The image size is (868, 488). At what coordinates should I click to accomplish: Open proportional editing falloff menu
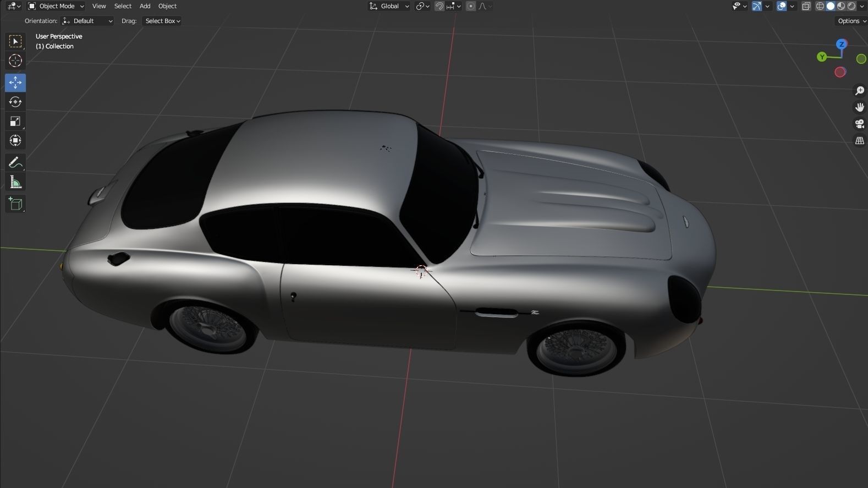pos(485,6)
